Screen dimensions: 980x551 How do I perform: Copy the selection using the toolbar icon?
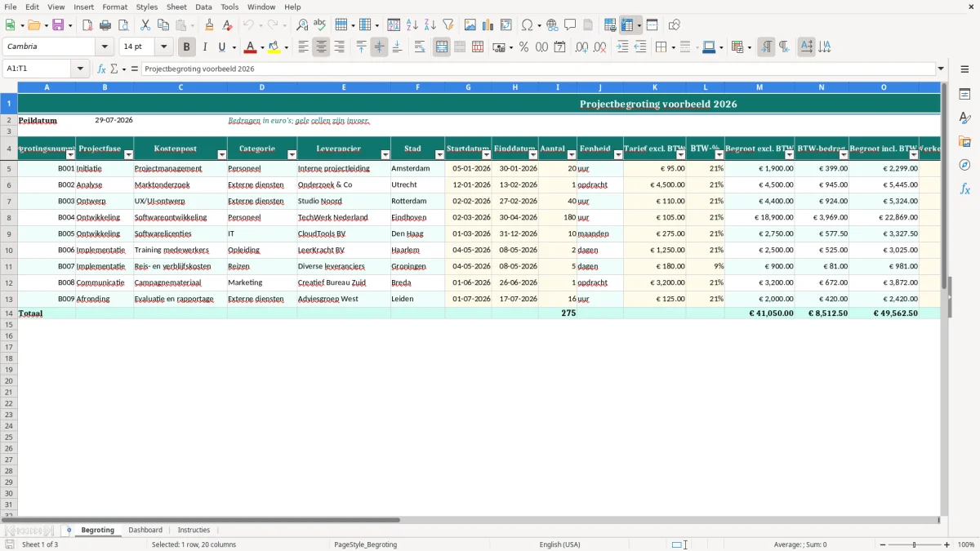[x=163, y=25]
